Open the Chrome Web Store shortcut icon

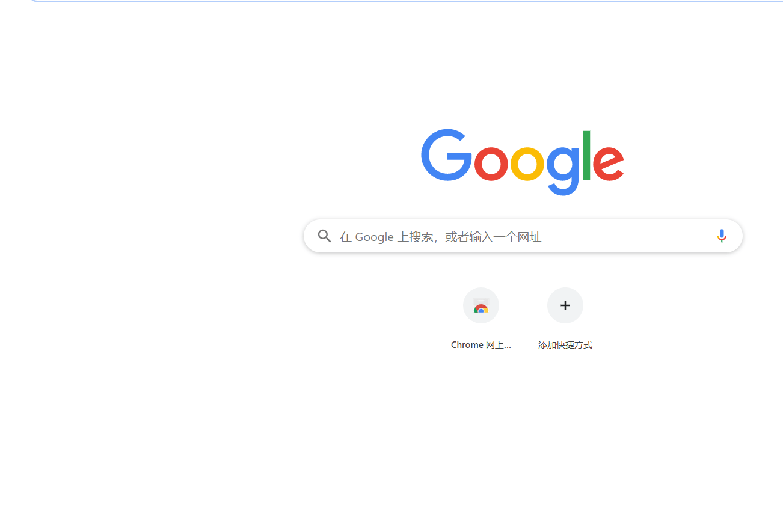click(x=481, y=305)
